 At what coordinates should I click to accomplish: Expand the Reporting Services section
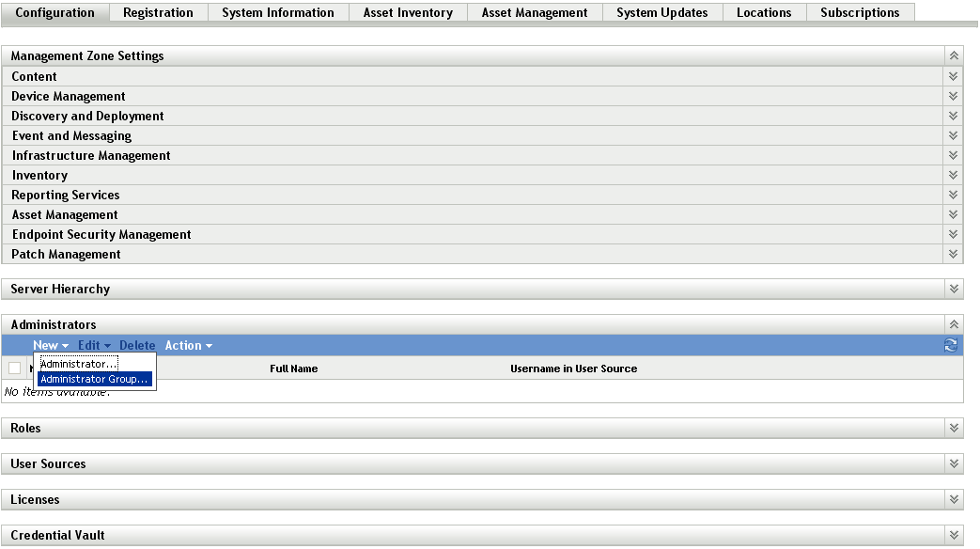pyautogui.click(x=952, y=195)
